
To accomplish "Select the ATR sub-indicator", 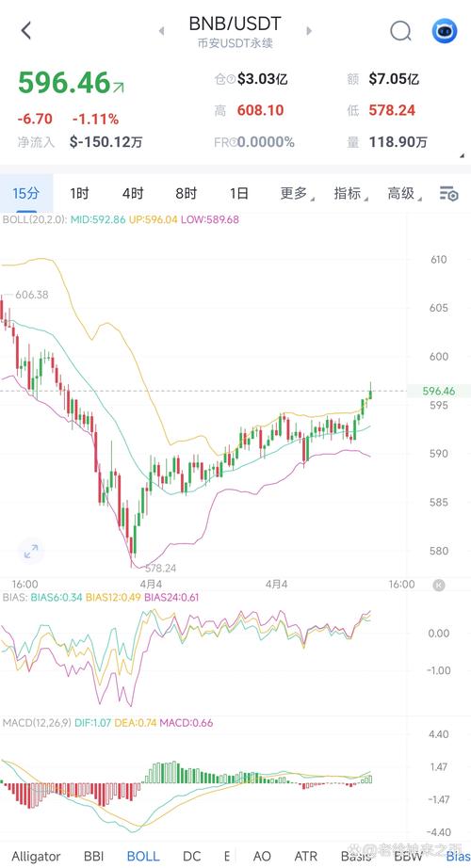I will [x=306, y=856].
